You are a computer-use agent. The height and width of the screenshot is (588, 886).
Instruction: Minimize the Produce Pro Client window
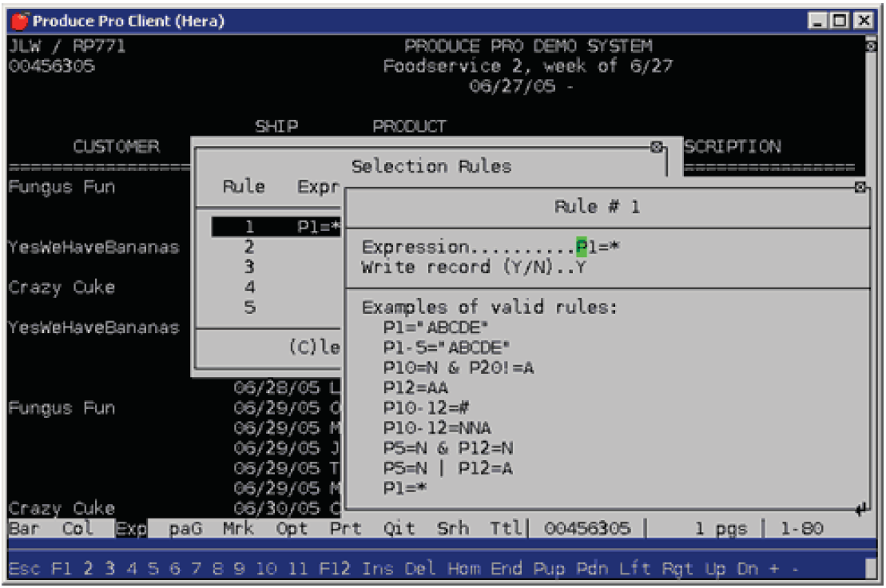coord(817,21)
